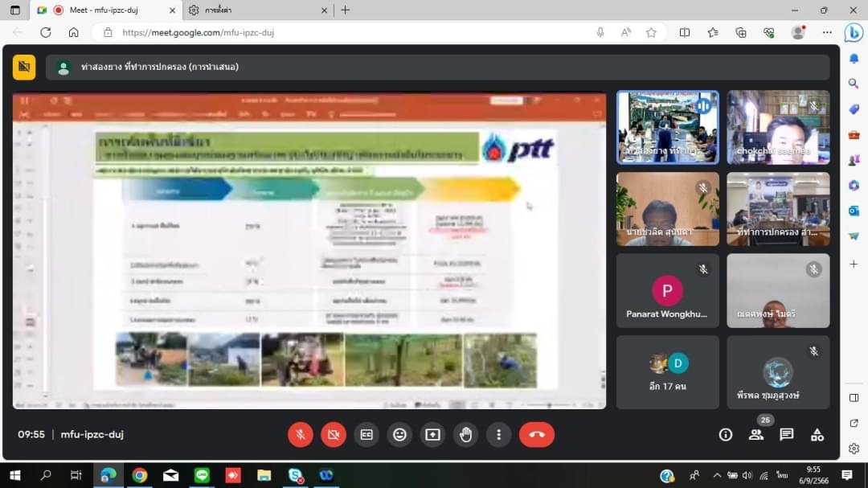Open the sidebar search icon
This screenshot has height=488, width=868.
[x=854, y=84]
